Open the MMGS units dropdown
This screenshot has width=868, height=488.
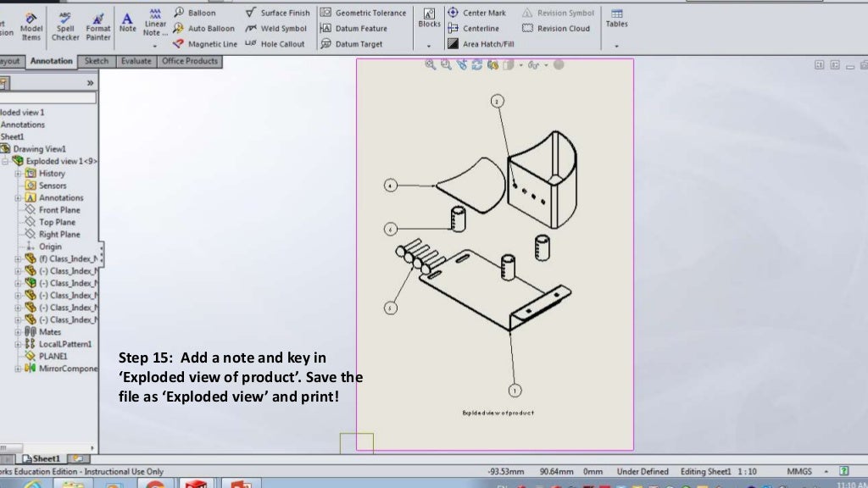tap(826, 471)
